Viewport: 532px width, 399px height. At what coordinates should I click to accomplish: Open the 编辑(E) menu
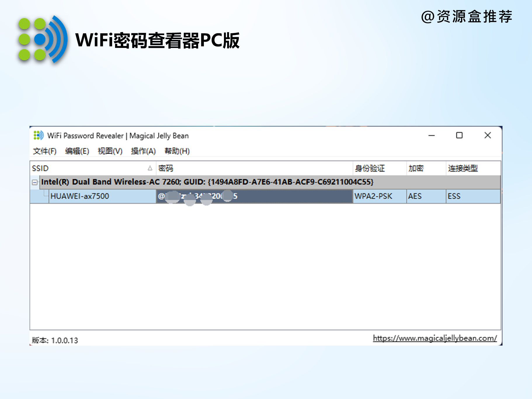pos(77,151)
